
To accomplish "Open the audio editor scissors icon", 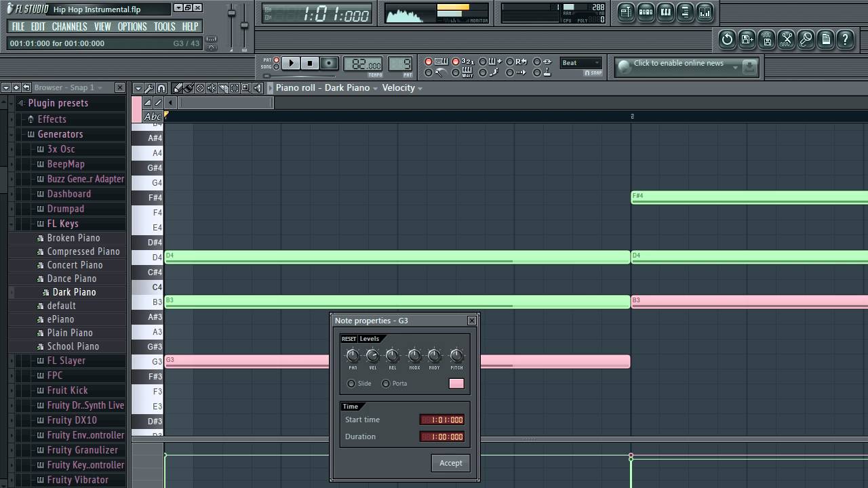I will 786,39.
